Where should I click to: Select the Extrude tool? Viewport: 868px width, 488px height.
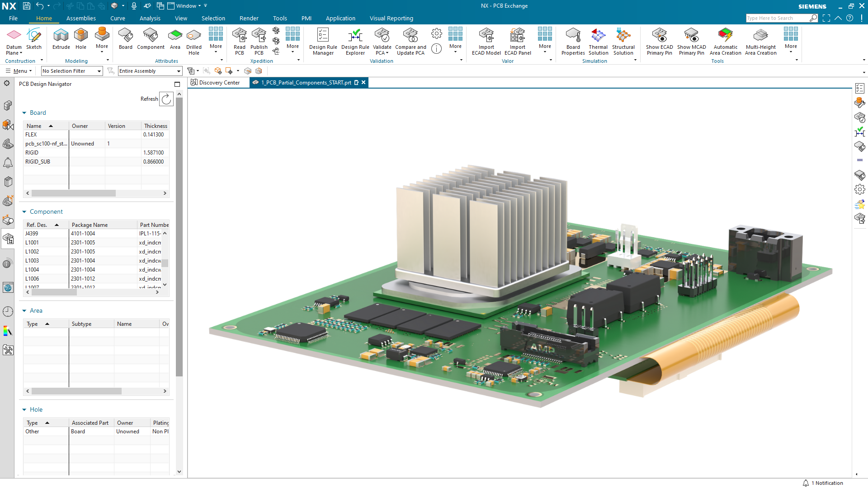click(61, 41)
